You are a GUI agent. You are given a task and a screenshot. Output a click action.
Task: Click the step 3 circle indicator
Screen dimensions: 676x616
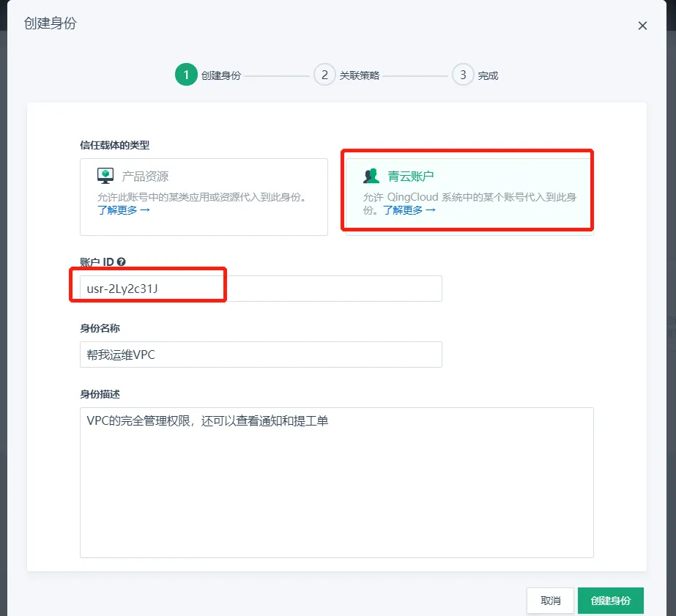463,75
